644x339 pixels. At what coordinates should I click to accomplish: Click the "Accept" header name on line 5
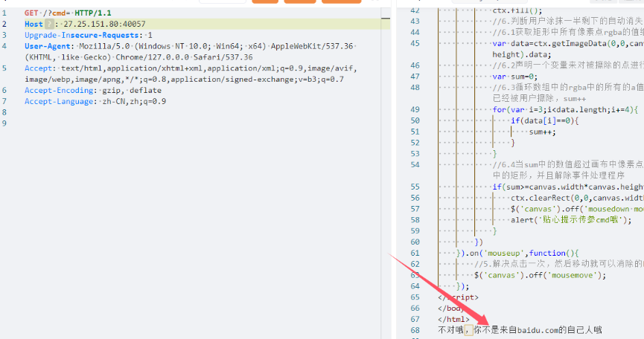point(38,68)
